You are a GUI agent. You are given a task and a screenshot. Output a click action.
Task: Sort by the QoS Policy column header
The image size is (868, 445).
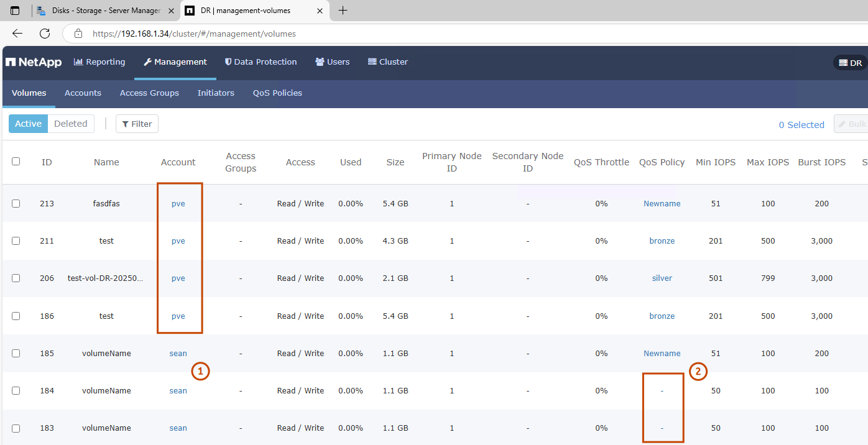point(662,162)
